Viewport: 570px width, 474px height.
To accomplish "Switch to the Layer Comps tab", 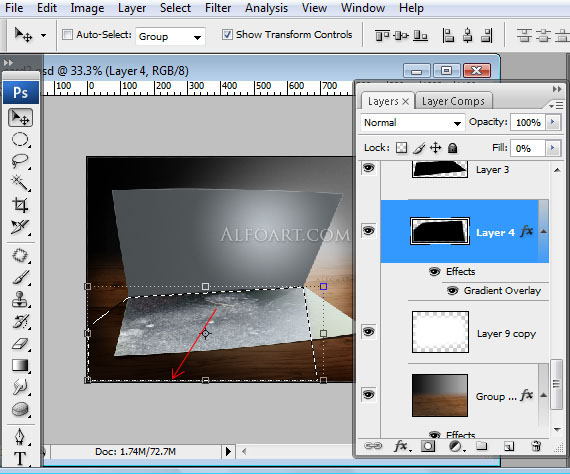I will coord(453,101).
